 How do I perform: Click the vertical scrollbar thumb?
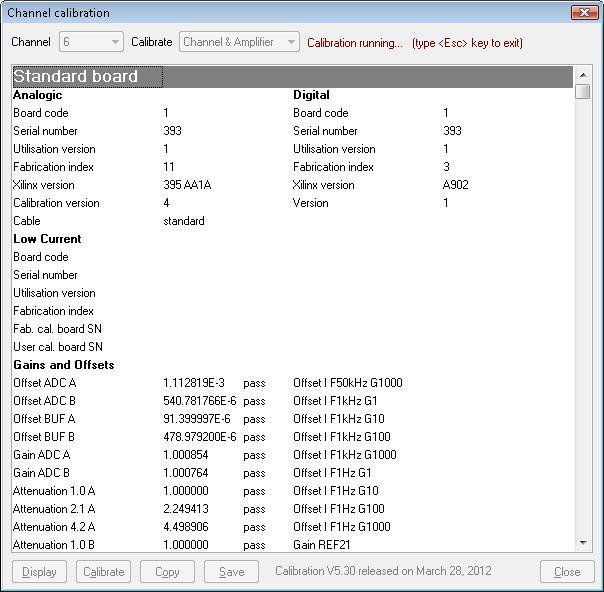(x=583, y=92)
